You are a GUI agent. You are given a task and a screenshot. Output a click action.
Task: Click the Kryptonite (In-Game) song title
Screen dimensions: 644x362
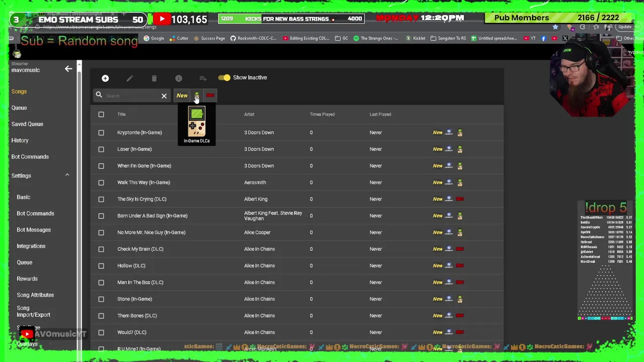[139, 133]
